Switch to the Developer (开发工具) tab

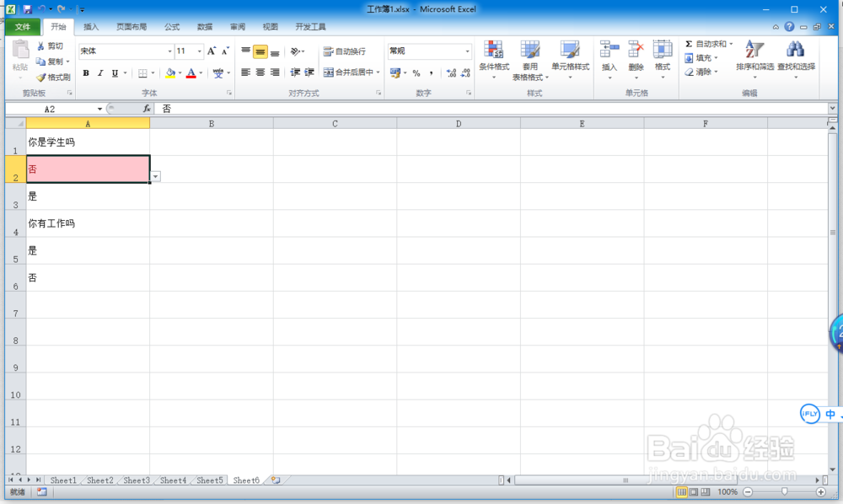[x=310, y=27]
